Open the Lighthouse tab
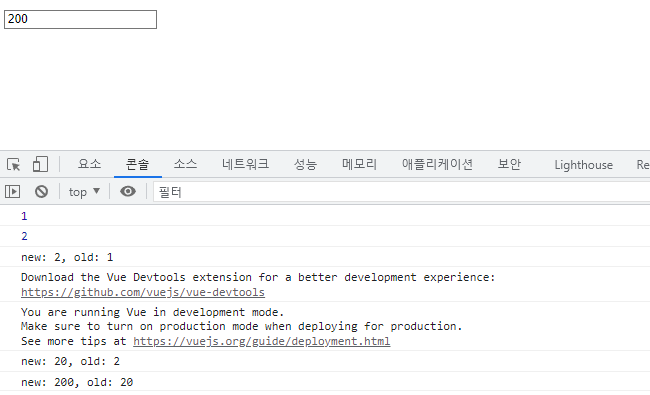This screenshot has height=395, width=650. coord(583,165)
